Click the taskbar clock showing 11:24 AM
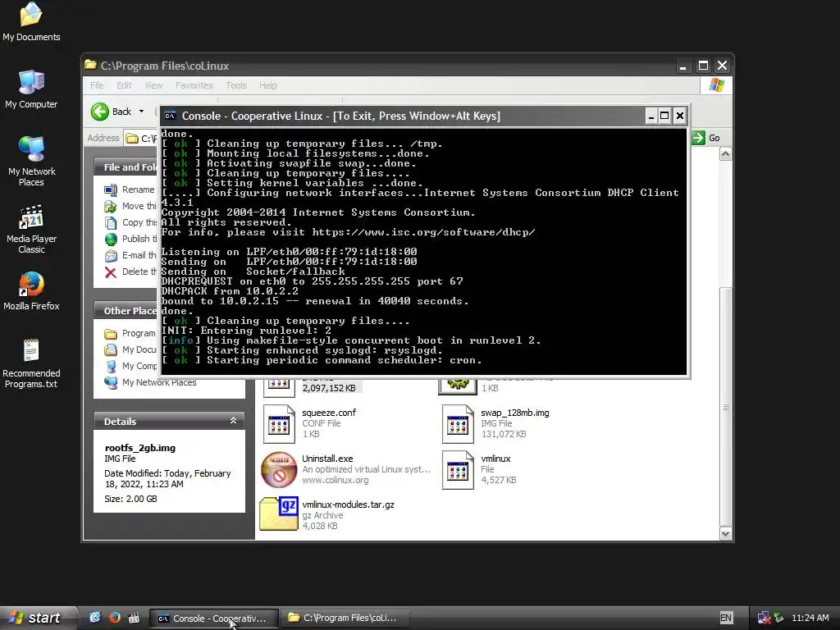Image resolution: width=840 pixels, height=630 pixels. coord(810,618)
